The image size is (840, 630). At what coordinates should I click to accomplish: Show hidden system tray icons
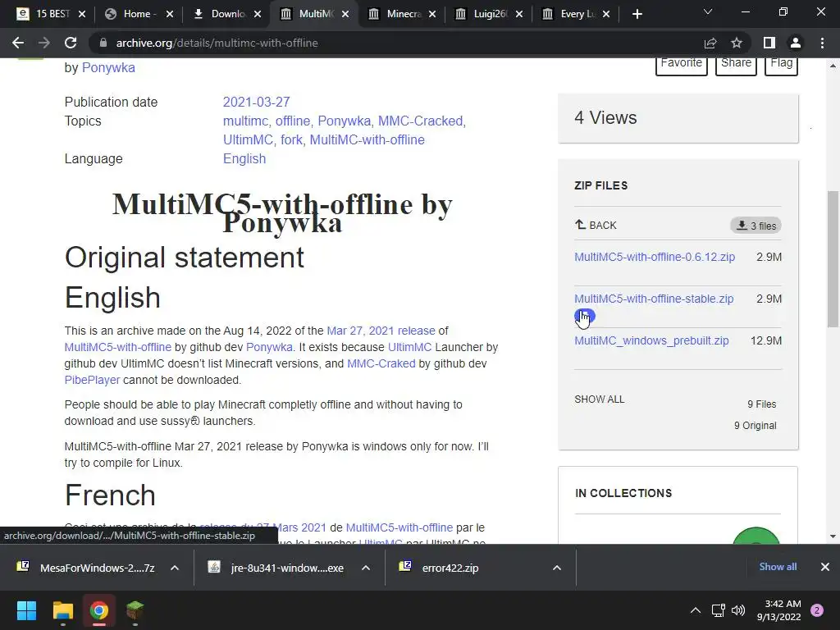tap(696, 610)
